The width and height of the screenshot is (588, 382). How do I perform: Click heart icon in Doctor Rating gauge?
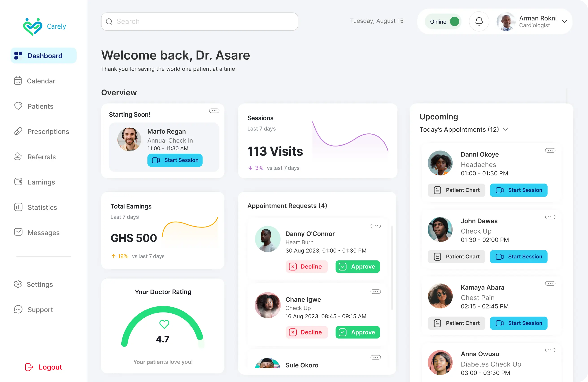click(x=164, y=324)
